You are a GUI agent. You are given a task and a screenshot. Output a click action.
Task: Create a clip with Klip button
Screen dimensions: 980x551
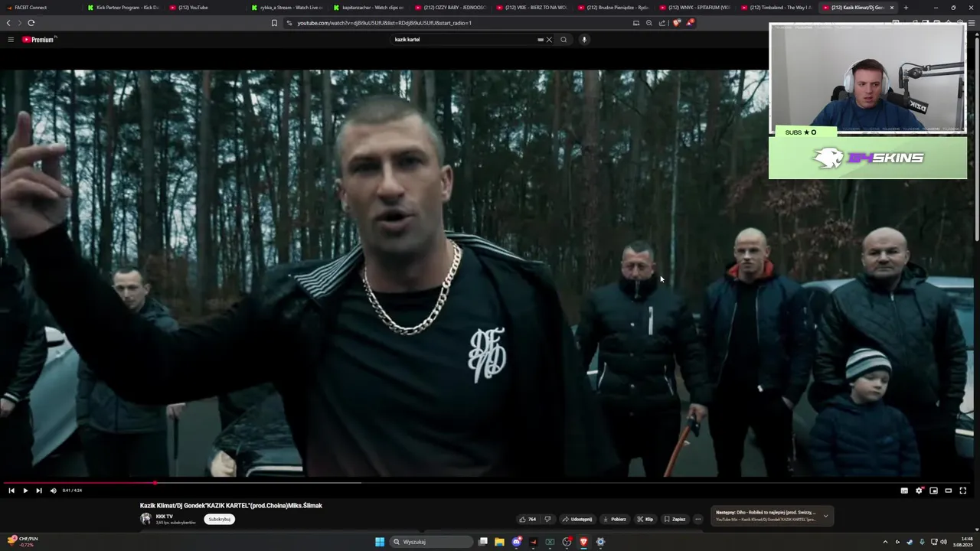pos(645,519)
